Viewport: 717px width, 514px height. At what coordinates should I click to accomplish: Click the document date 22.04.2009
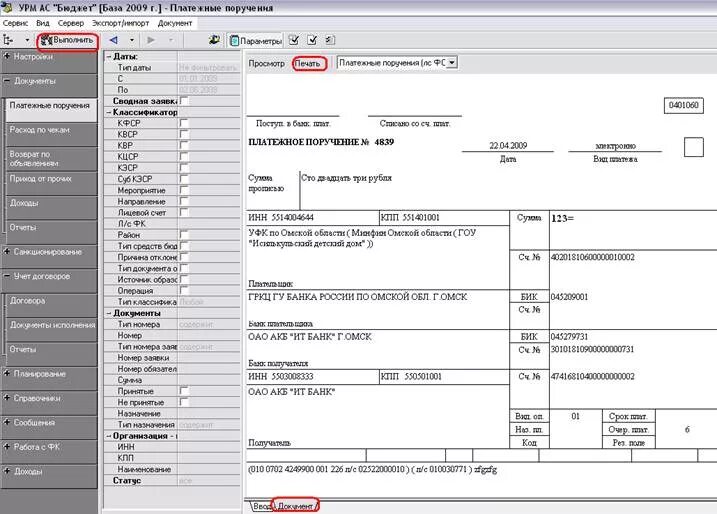click(x=508, y=145)
